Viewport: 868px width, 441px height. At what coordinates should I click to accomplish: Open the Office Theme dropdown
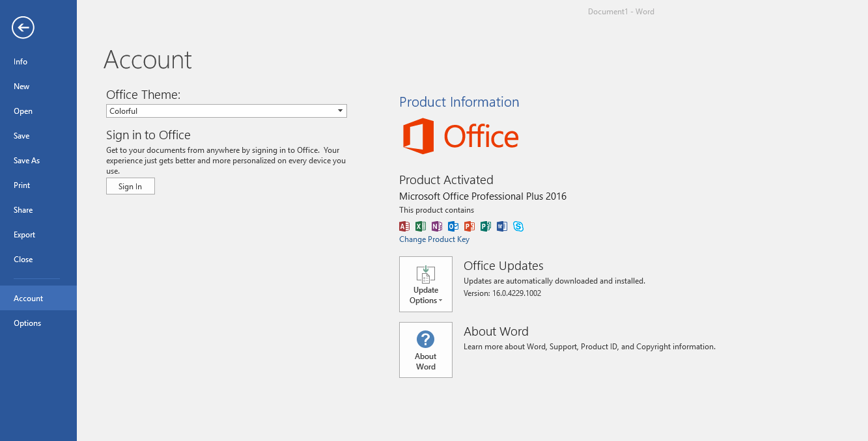227,111
